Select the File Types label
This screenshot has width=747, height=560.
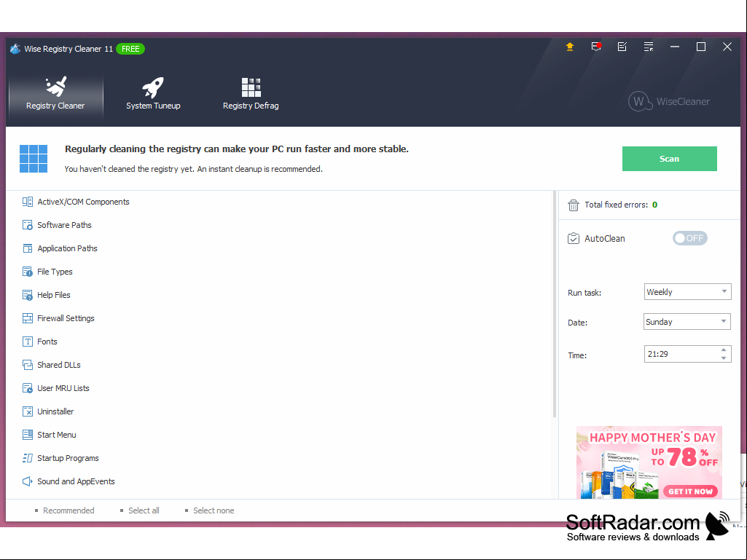click(x=55, y=272)
